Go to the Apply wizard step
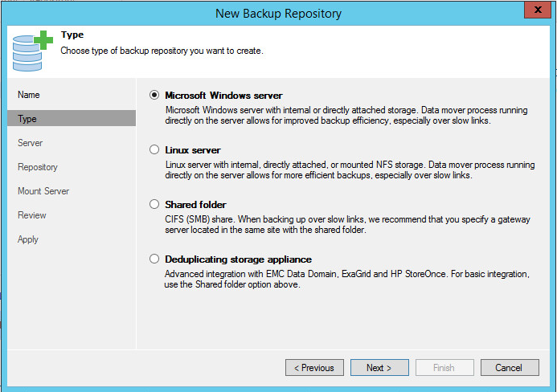This screenshot has width=557, height=392. [x=28, y=239]
